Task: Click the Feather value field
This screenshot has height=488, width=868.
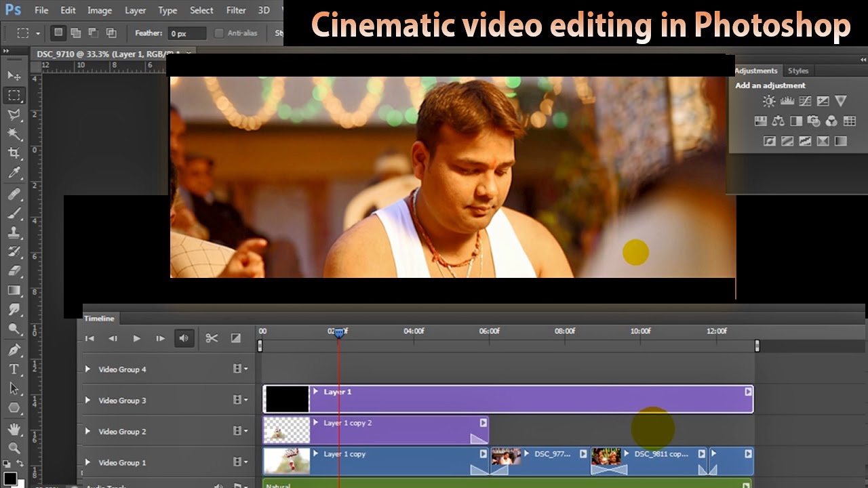Action: pyautogui.click(x=187, y=33)
